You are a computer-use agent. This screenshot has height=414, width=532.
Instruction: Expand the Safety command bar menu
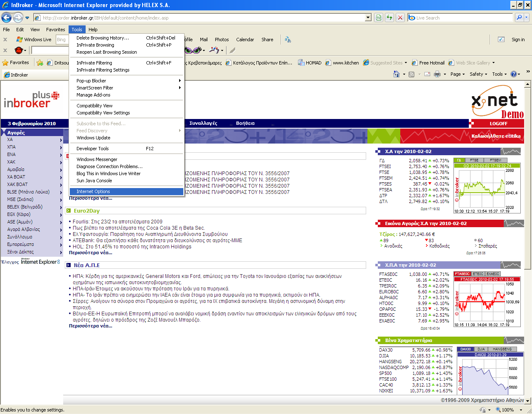(478, 74)
